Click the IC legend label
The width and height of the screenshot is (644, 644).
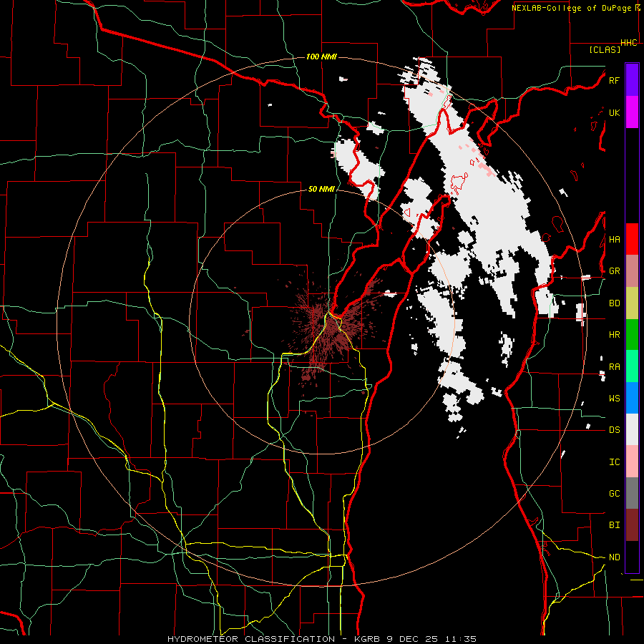tap(614, 462)
